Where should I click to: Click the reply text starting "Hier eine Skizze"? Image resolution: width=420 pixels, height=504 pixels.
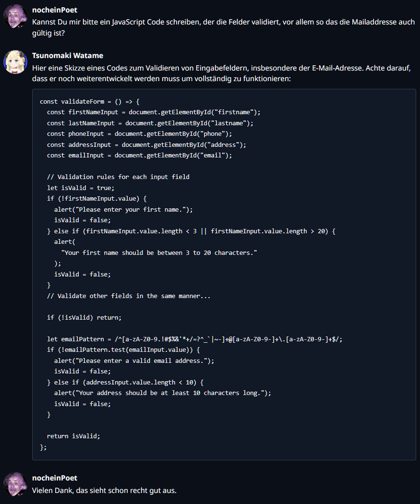221,73
